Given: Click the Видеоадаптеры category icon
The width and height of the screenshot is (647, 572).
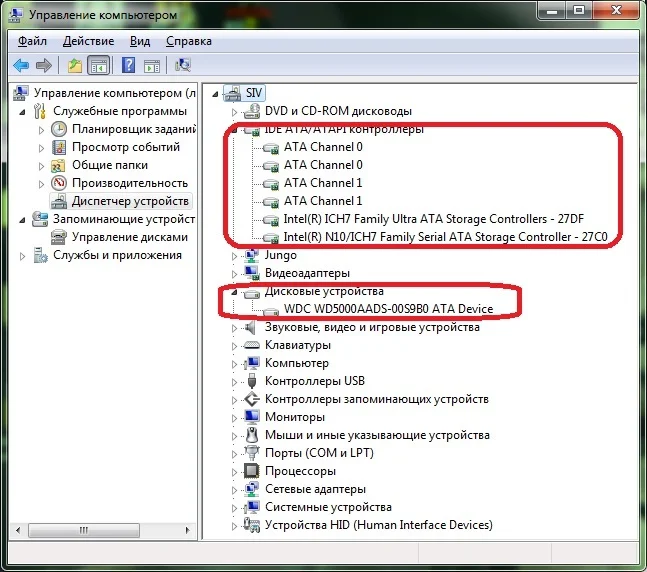Looking at the screenshot, I should 252,273.
